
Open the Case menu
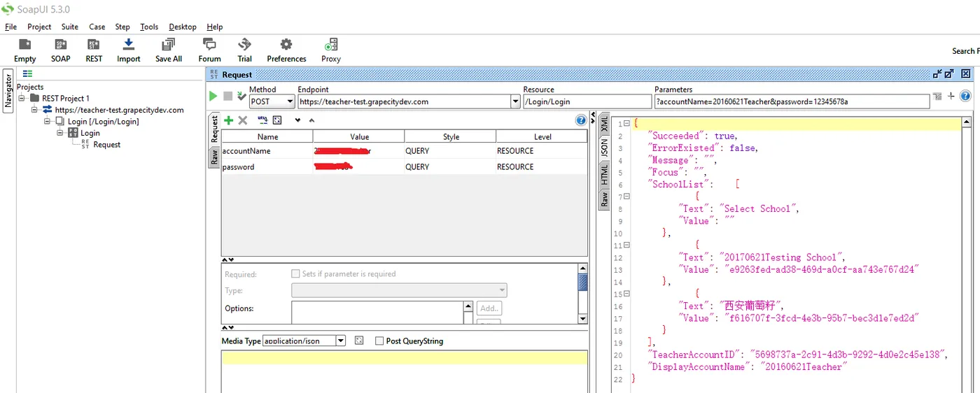coord(97,27)
